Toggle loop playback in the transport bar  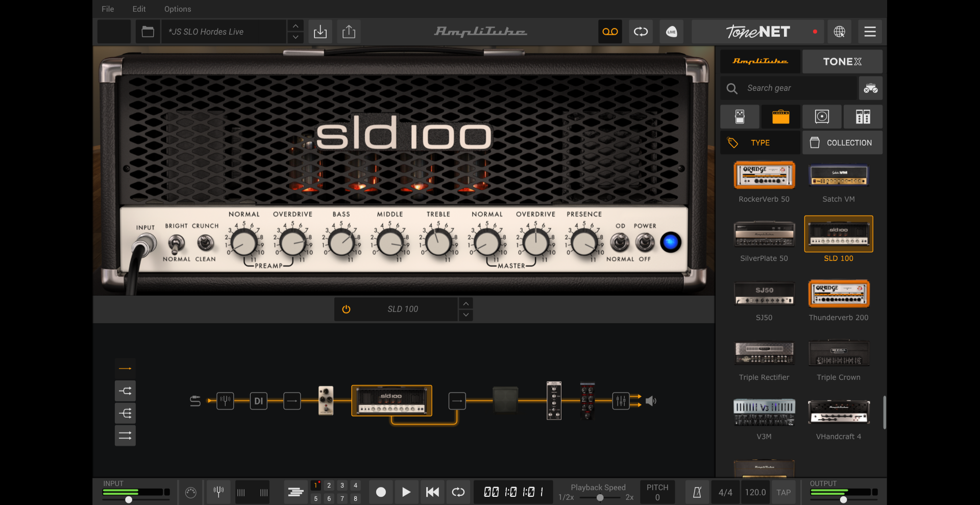458,492
